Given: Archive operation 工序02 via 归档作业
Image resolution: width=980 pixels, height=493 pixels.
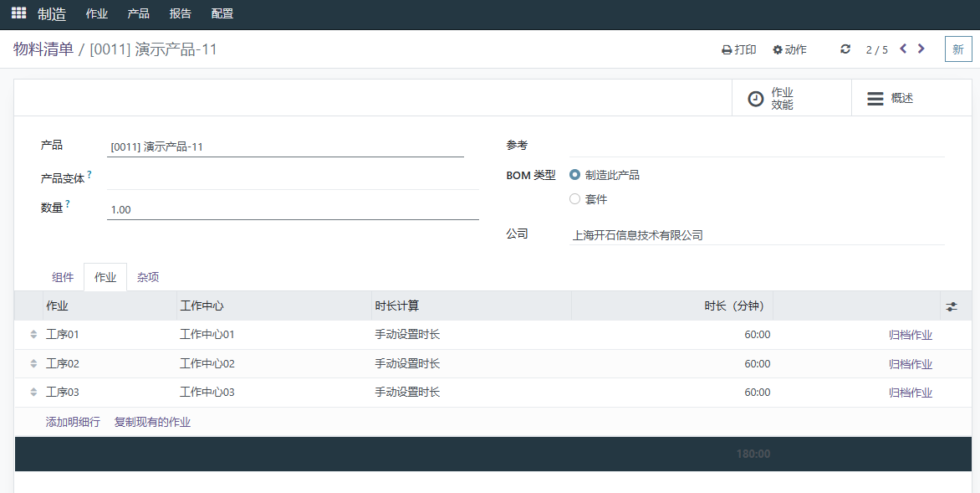Looking at the screenshot, I should click(x=910, y=364).
